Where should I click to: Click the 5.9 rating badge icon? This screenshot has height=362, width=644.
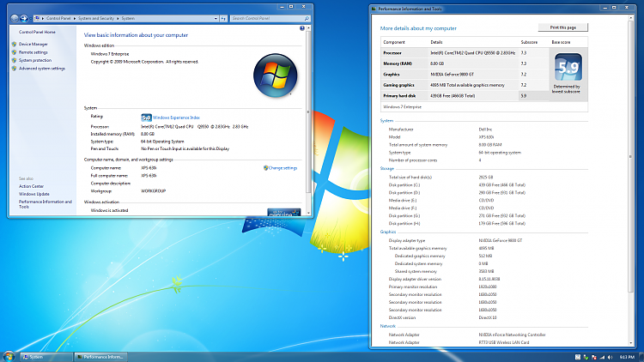[146, 118]
